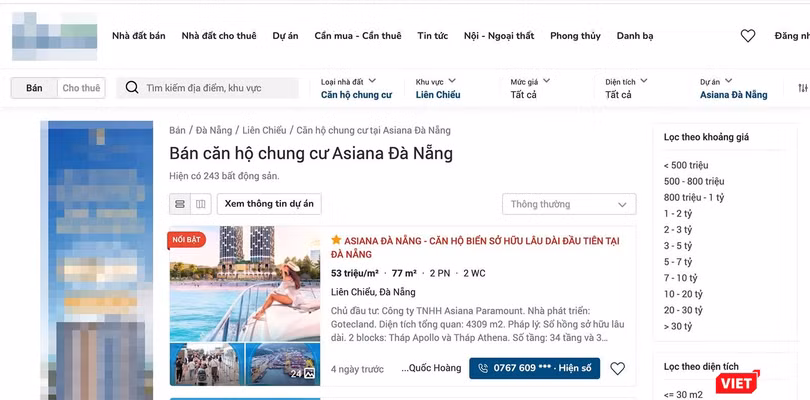Switch to list view layout icon
The height and width of the screenshot is (400, 810).
coord(180,204)
